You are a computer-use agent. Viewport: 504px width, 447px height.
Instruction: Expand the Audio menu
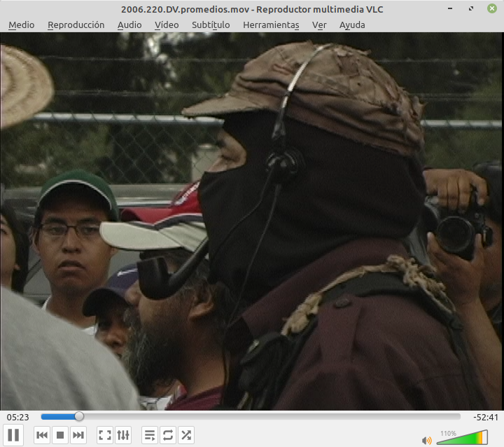coord(129,25)
